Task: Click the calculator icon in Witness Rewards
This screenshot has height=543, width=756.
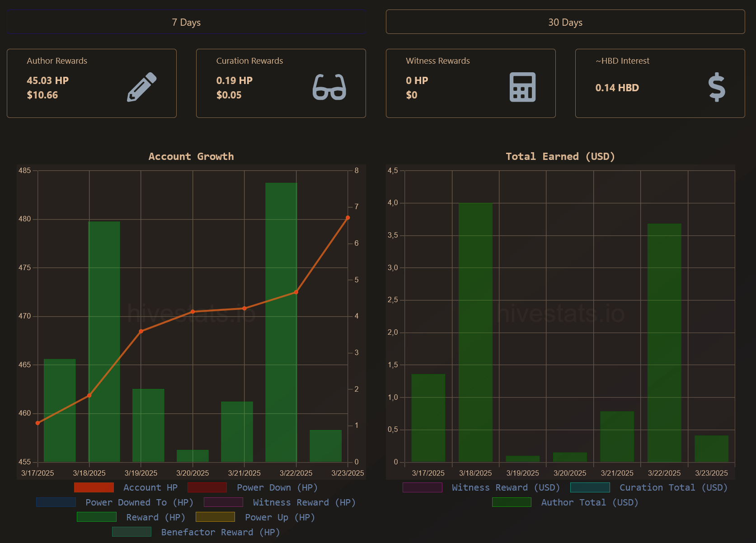Action: (x=522, y=87)
